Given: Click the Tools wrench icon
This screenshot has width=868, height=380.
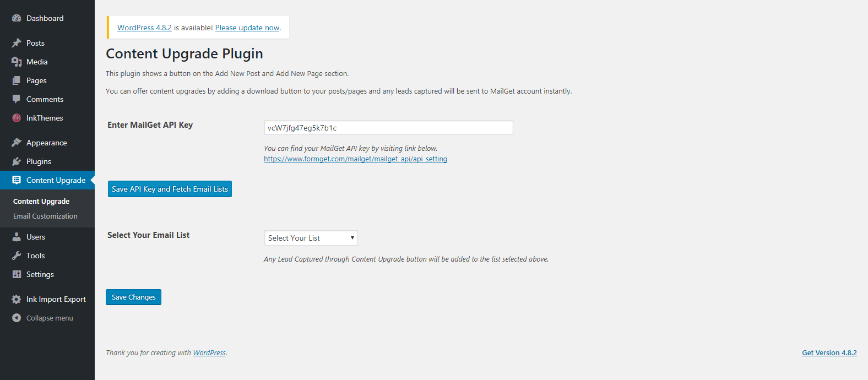Looking at the screenshot, I should 17,256.
